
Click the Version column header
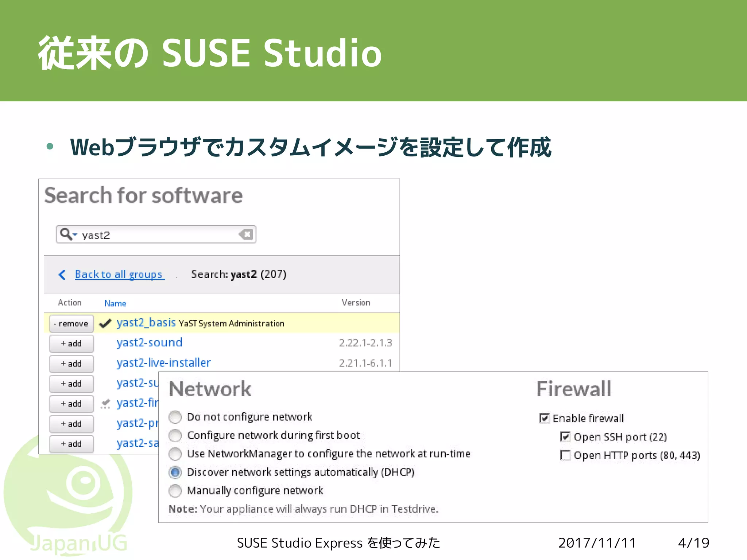pos(356,303)
